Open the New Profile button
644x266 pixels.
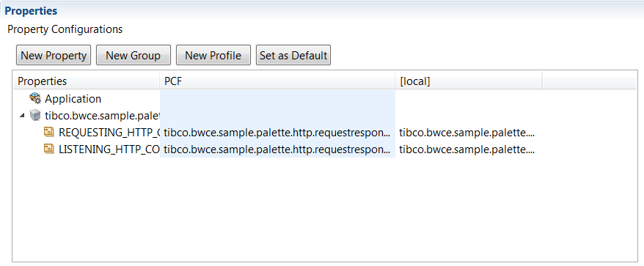point(213,55)
